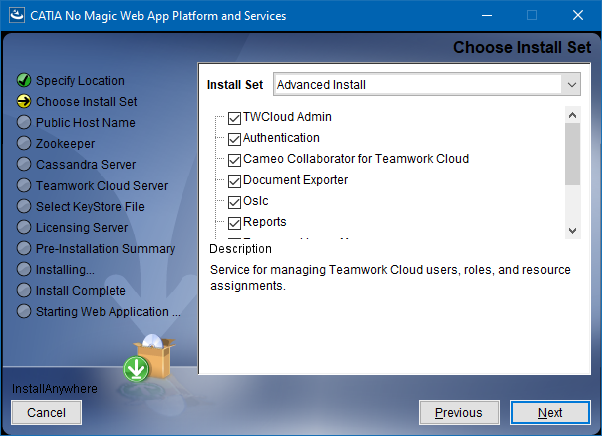
Task: Uncheck the Document Exporter component
Action: [x=235, y=181]
